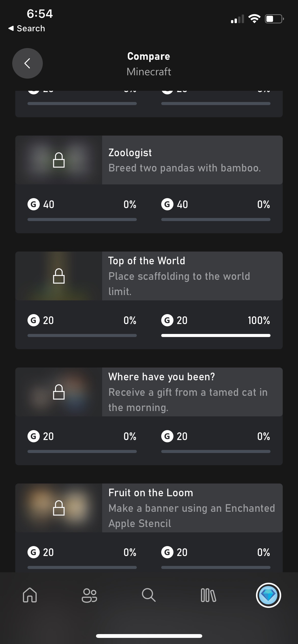Tap right Gamerscore icon for Top of the World

tap(167, 320)
